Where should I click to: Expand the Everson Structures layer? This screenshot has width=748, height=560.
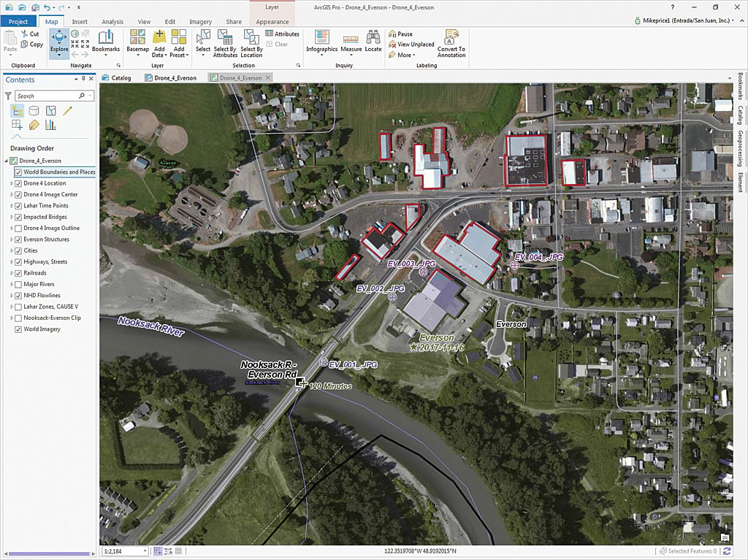(x=11, y=239)
